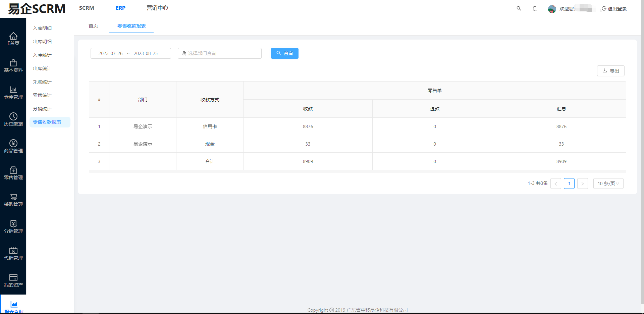The image size is (644, 314).
Task: Open 代销管理 sidebar section
Action: point(13,254)
